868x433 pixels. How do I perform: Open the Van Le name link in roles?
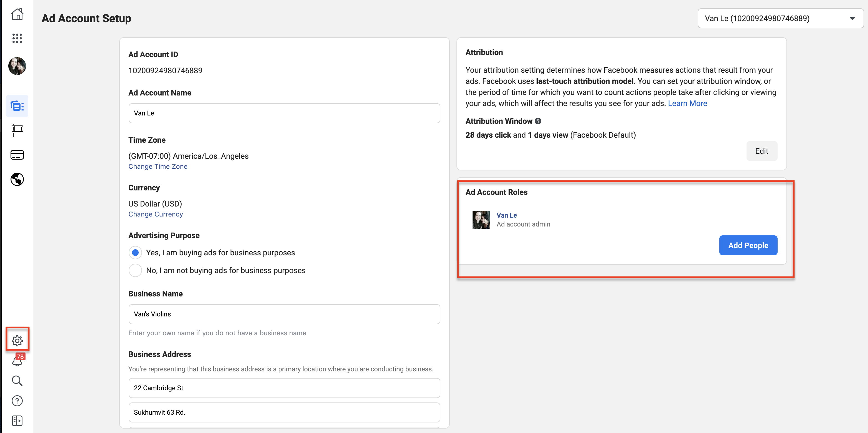[506, 215]
